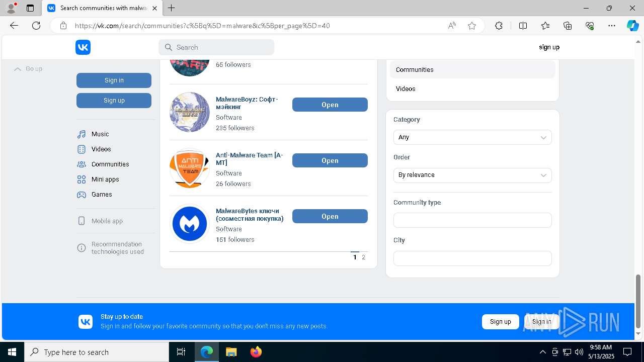Click the Mobile app phone icon
This screenshot has height=362, width=644.
(x=82, y=221)
